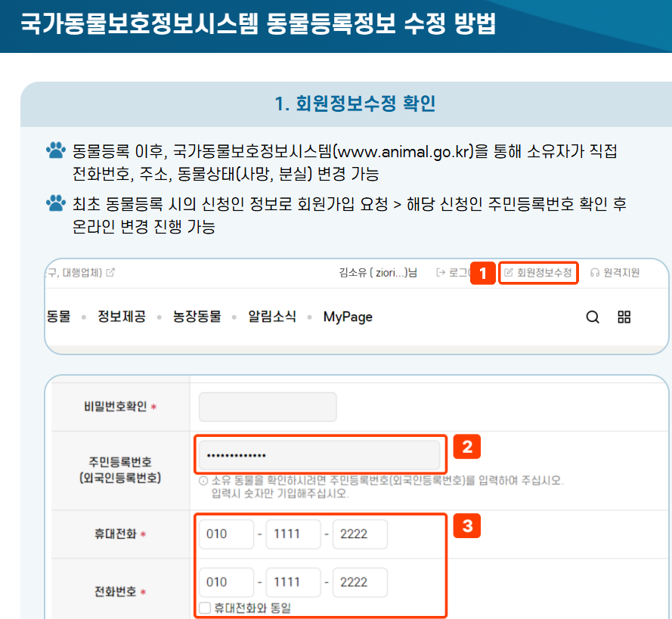
Task: Click the heading 1. 회원정보수정 확인
Action: (x=355, y=104)
